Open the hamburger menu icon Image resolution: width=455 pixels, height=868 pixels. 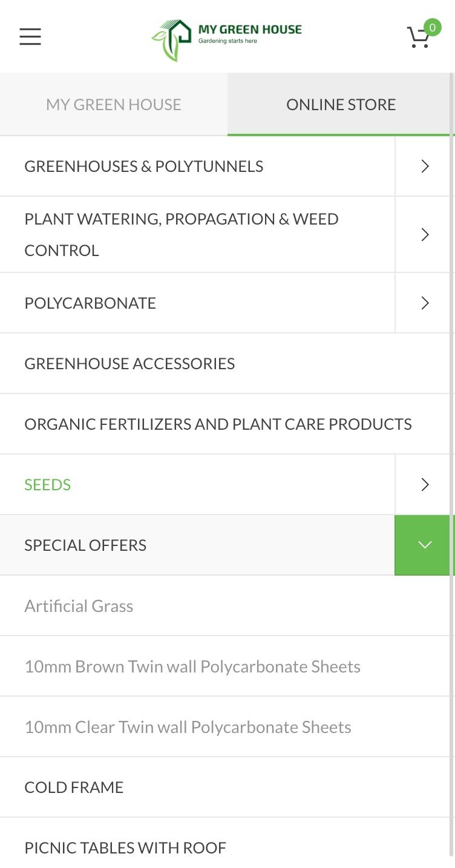[30, 37]
